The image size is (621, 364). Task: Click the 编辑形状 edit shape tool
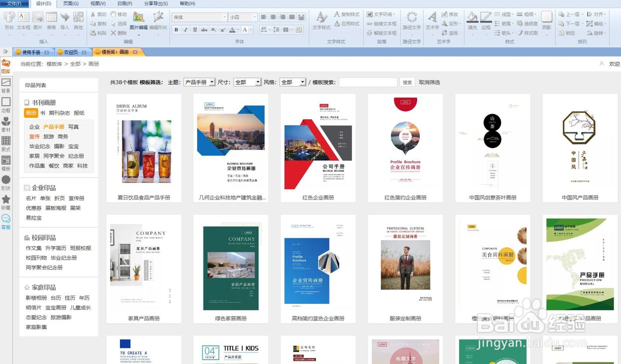click(158, 21)
